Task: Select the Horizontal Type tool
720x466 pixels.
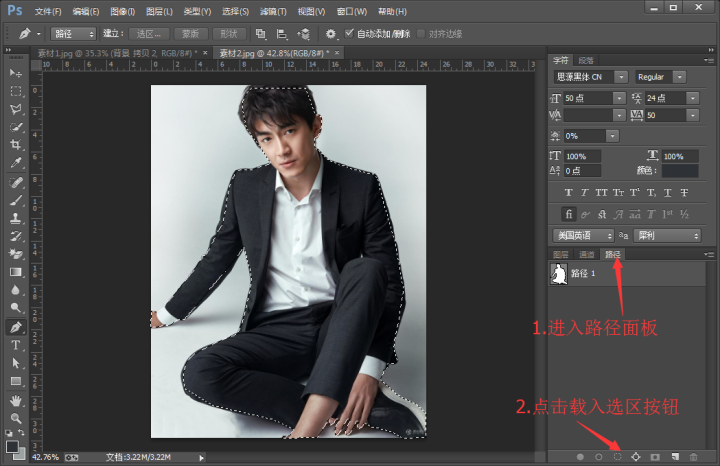Action: (16, 345)
